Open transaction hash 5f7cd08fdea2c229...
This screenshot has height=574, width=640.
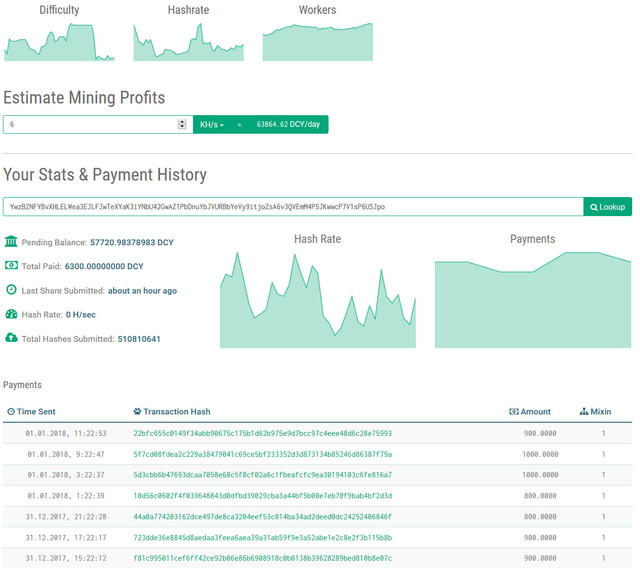[x=262, y=454]
